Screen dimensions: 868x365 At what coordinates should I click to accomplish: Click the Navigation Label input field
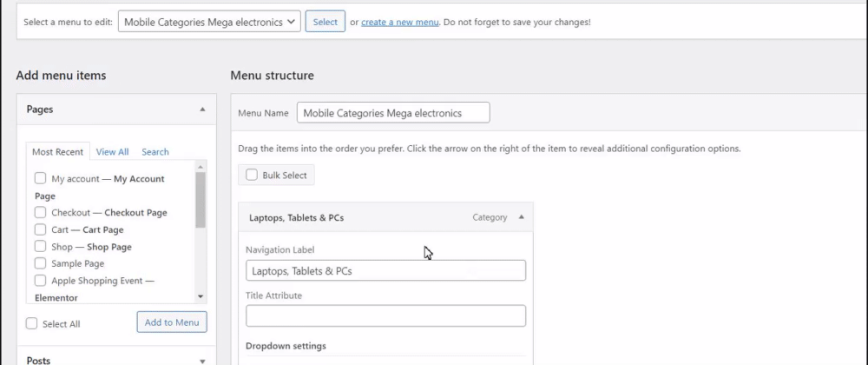(x=385, y=271)
